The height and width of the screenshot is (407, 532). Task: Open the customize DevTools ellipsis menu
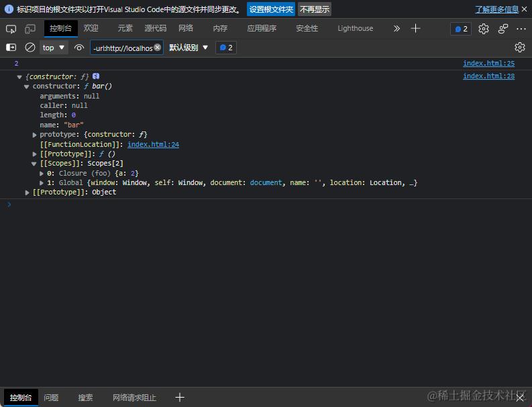click(x=521, y=29)
